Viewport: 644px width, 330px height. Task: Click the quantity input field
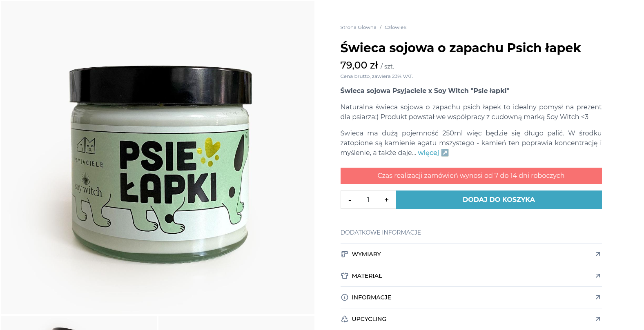(368, 200)
